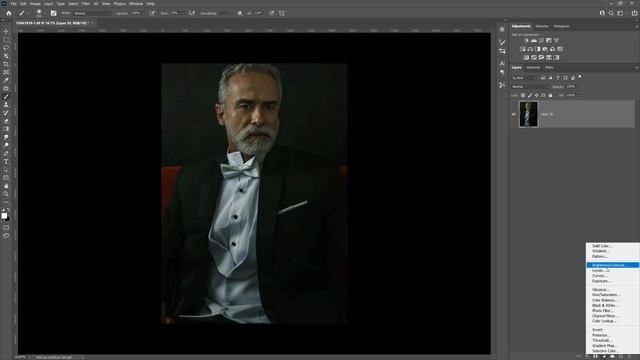
Task: Click the Search icon at top right
Action: pos(611,13)
